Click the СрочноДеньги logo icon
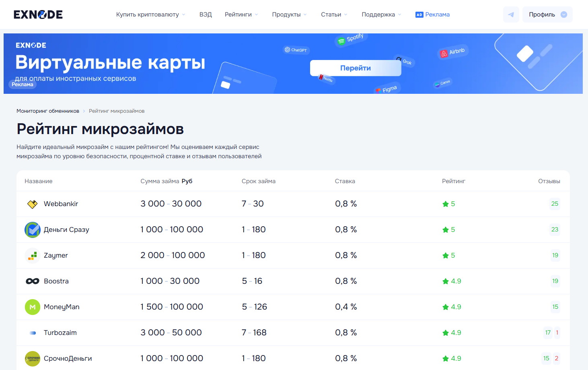The image size is (588, 370). pos(32,359)
